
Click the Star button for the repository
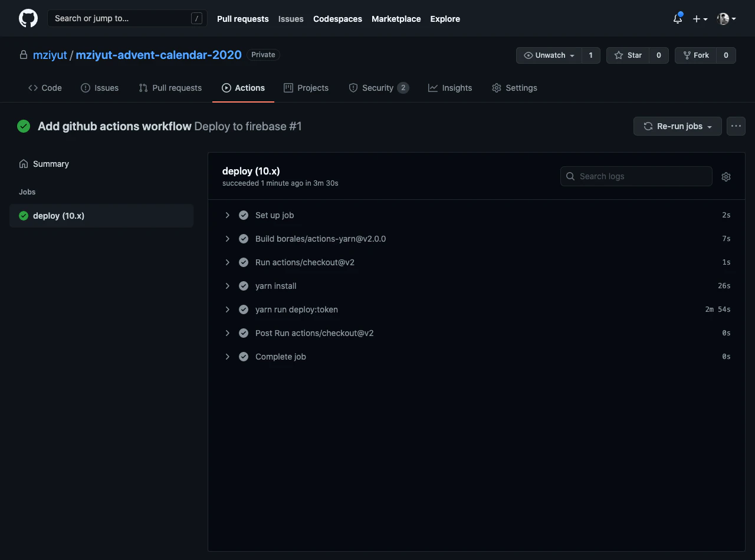[628, 55]
